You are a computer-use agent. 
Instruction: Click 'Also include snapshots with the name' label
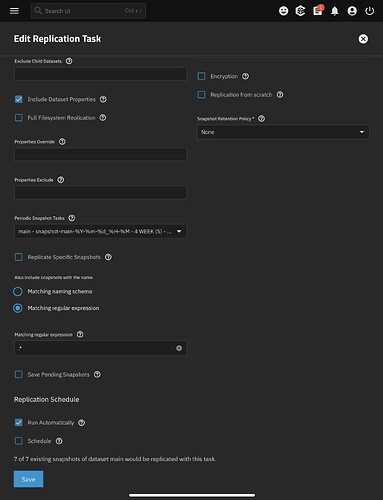tap(53, 277)
